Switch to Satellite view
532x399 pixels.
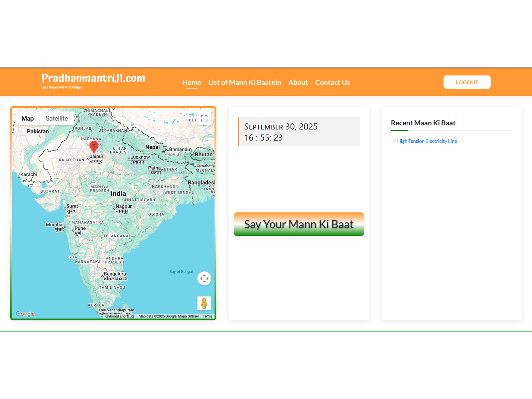57,118
